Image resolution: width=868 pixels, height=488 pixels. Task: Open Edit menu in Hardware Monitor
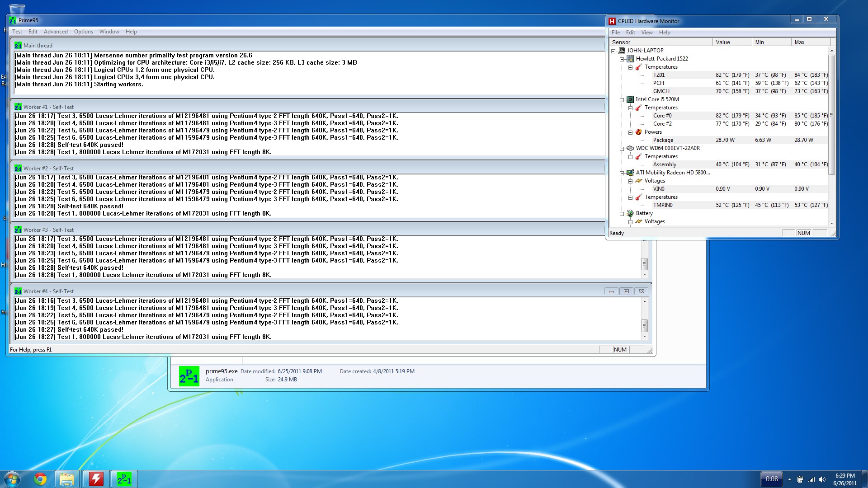point(631,33)
